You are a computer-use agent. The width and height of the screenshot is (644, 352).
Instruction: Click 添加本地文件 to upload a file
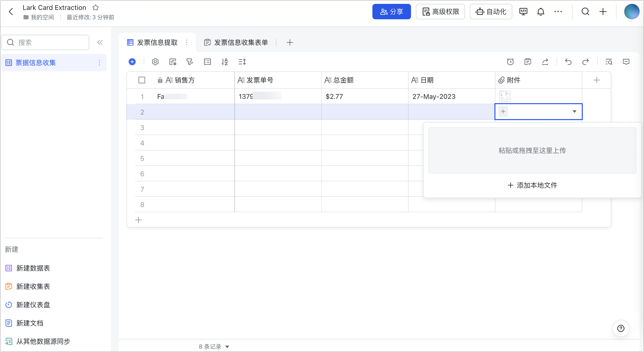coord(532,185)
